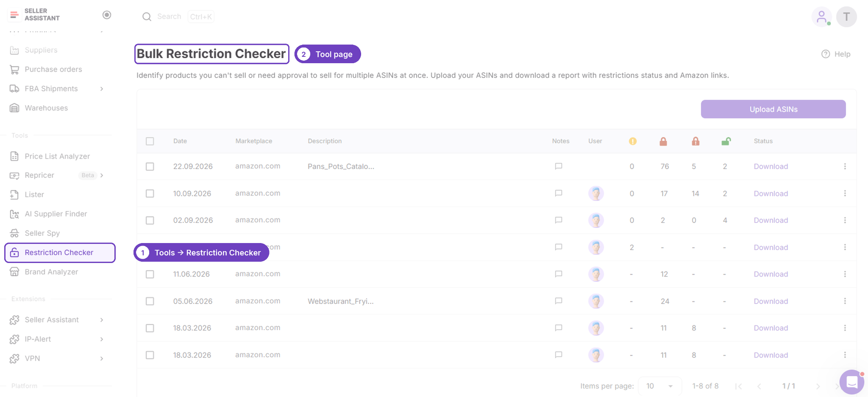
Task: Open Price List Analyzer tool
Action: [x=57, y=156]
